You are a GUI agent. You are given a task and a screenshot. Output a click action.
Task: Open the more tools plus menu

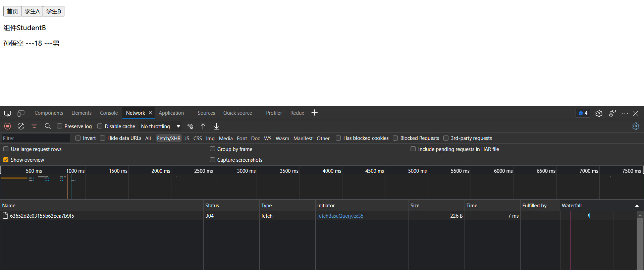(x=314, y=113)
